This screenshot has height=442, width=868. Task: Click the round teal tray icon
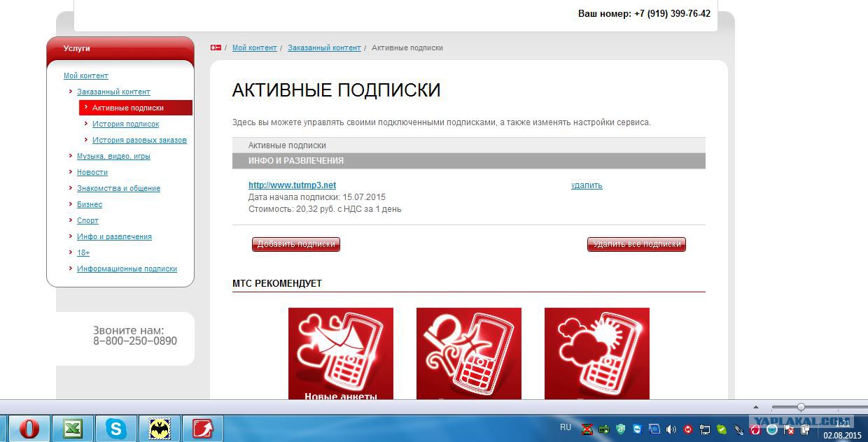(771, 429)
